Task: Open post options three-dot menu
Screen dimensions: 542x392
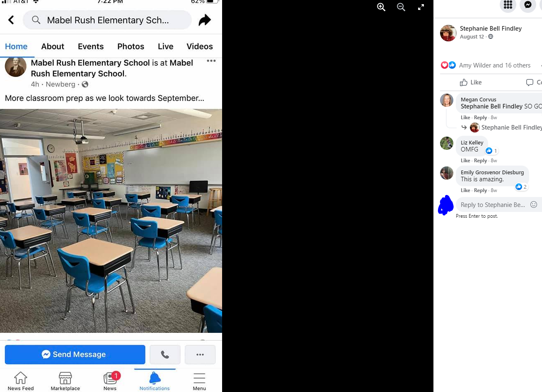Action: click(x=211, y=61)
